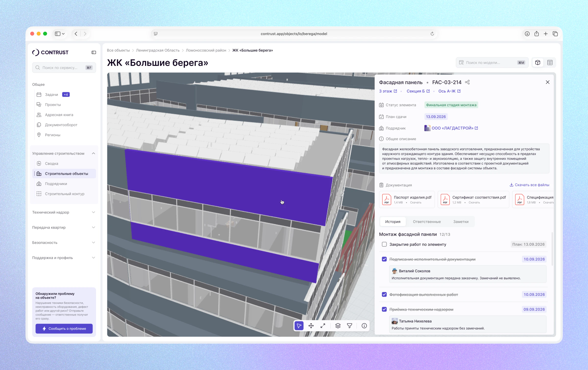Click browser page reload icon
588x370 pixels.
(432, 34)
